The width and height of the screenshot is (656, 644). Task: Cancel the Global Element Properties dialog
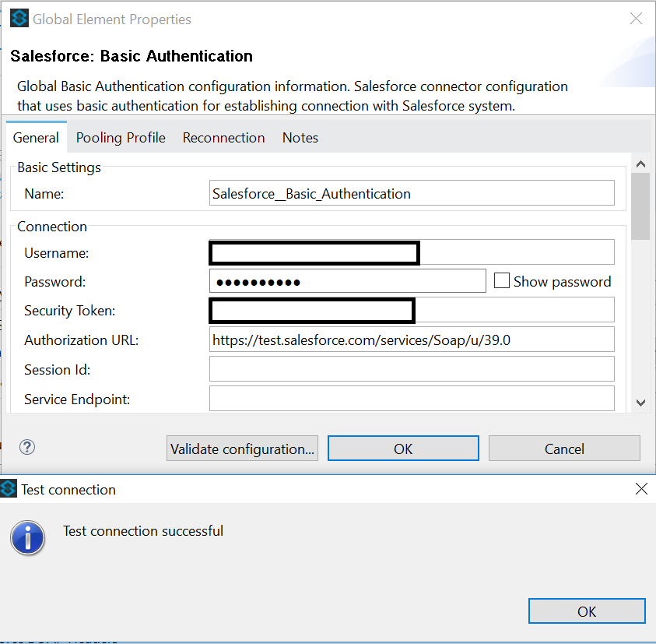point(564,449)
